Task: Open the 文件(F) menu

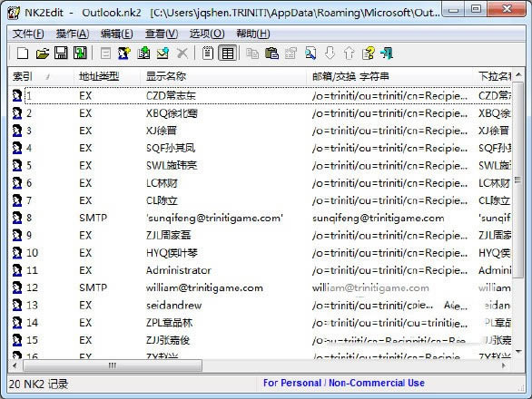Action: tap(28, 34)
